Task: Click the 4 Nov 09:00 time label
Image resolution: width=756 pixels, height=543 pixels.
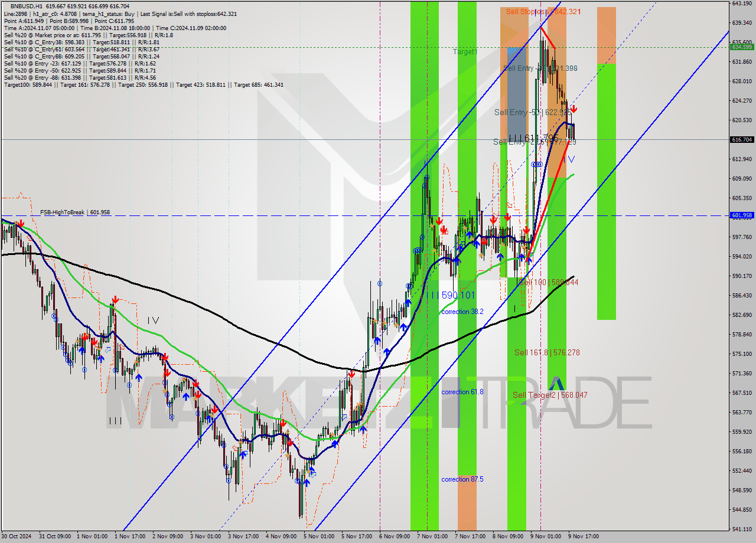Action: click(x=281, y=537)
